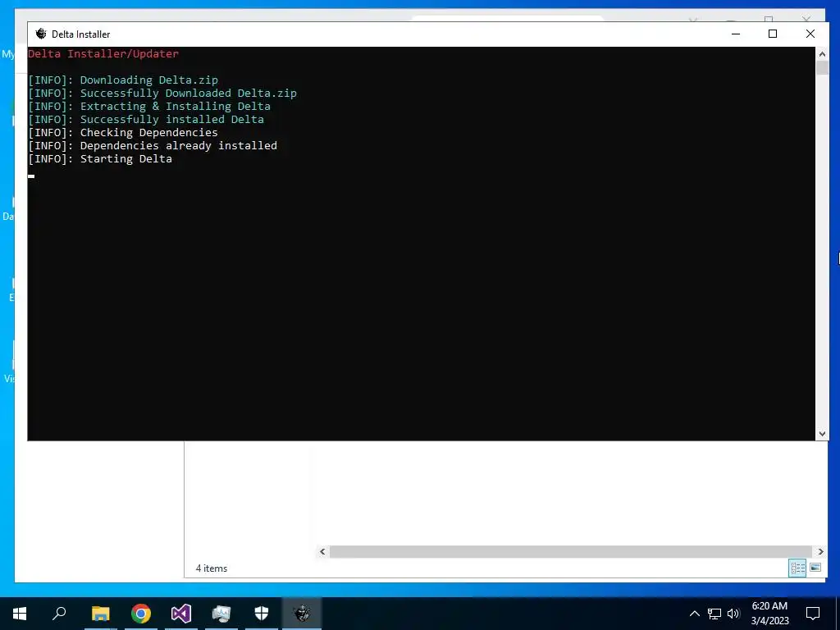The height and width of the screenshot is (630, 840).
Task: Click the "4 items" Explorer status text
Action: [x=212, y=568]
